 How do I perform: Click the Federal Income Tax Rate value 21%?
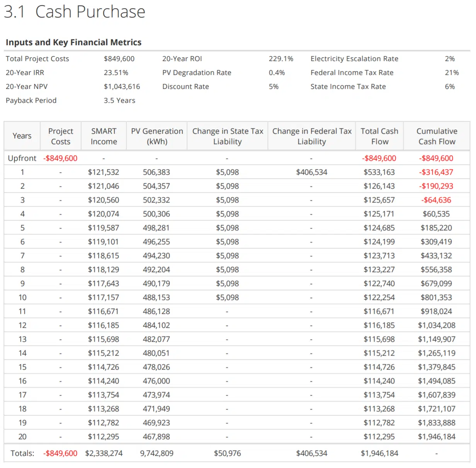(x=452, y=73)
